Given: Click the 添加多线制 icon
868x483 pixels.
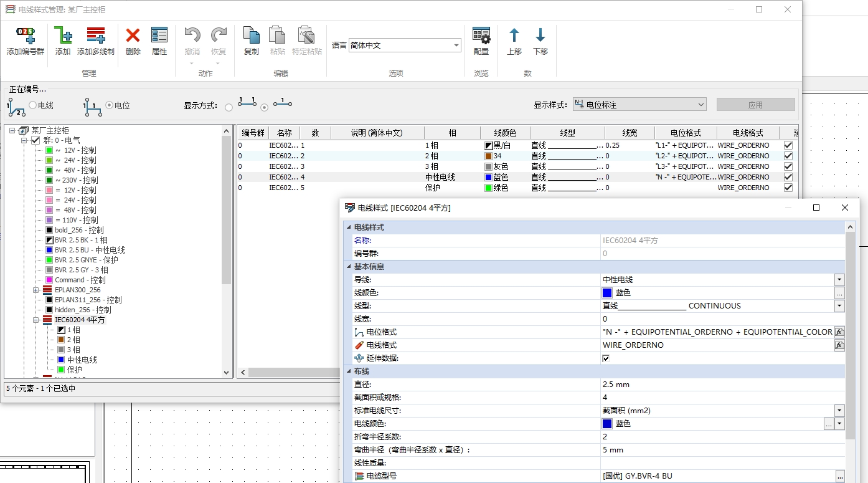Looking at the screenshot, I should coord(95,36).
